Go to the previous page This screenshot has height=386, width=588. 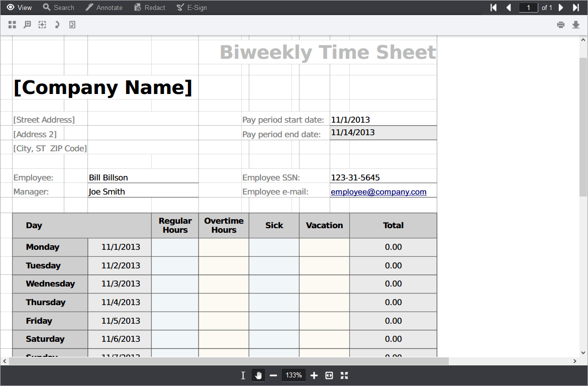(508, 7)
